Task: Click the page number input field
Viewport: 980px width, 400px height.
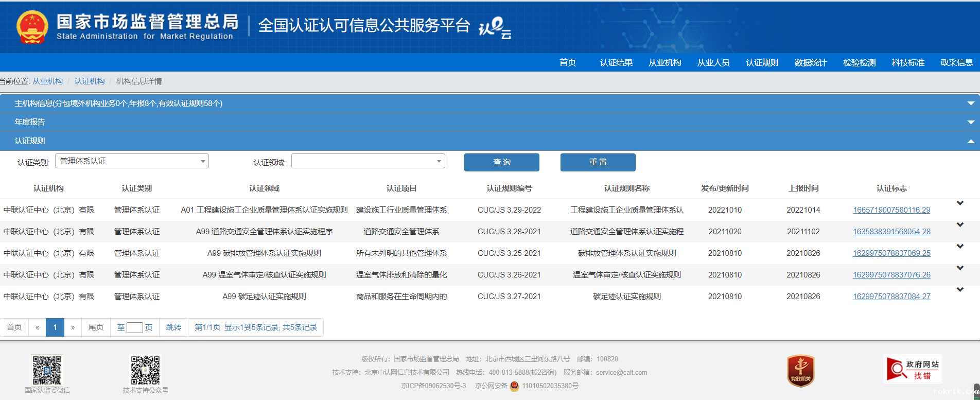Action: (135, 328)
